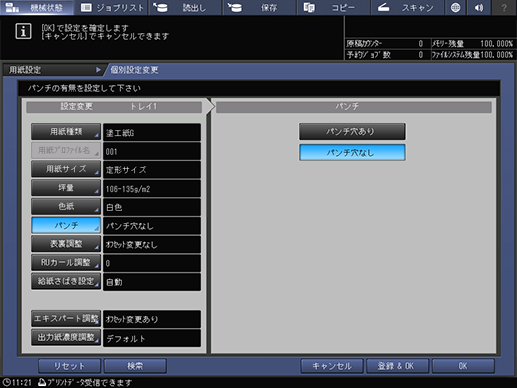Image resolution: width=517 pixels, height=388 pixels.
Task: Open 給紙さばき設定 air assist setting
Action: point(66,281)
